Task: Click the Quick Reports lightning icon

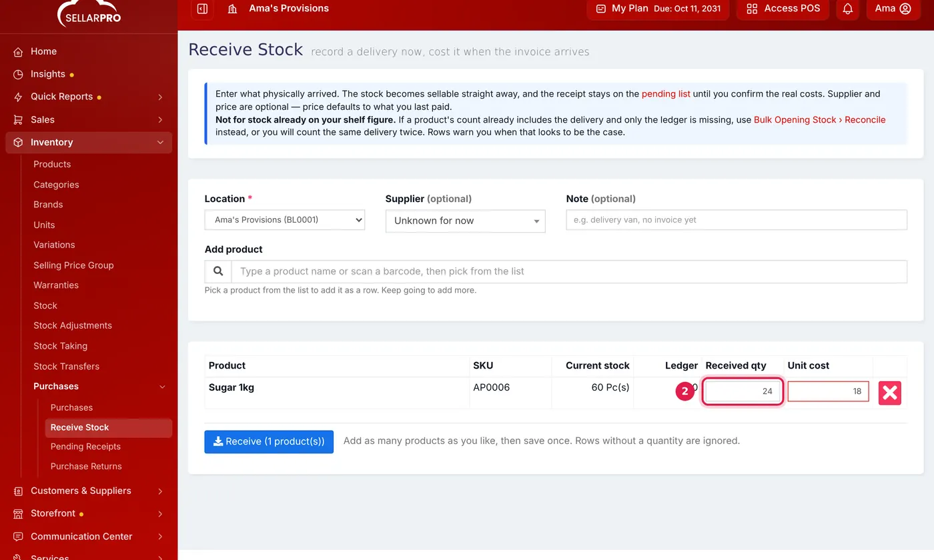Action: [18, 97]
